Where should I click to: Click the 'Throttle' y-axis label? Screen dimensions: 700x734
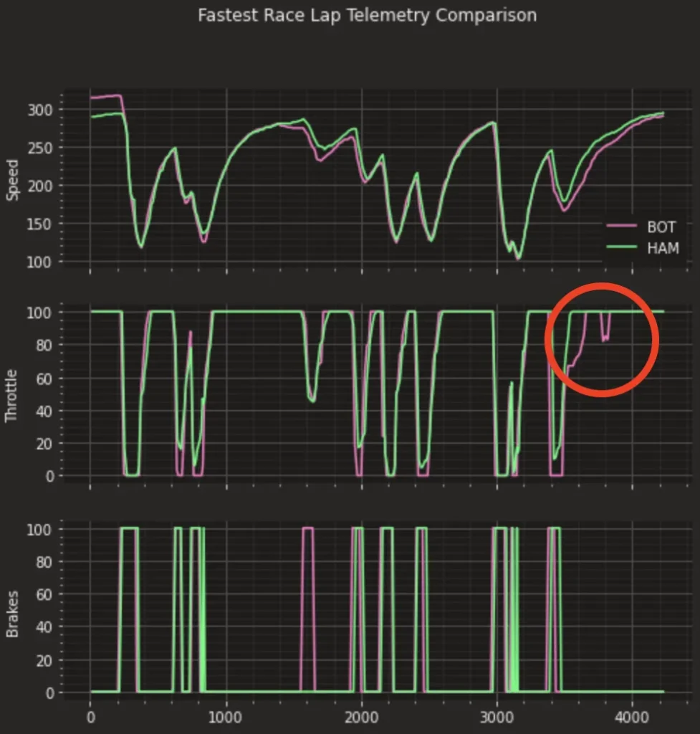pyautogui.click(x=12, y=394)
